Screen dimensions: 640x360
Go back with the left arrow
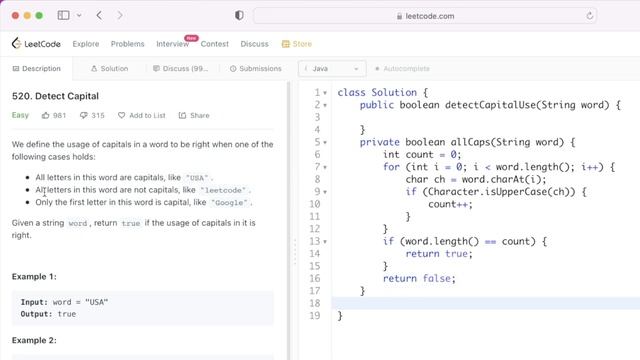[x=99, y=16]
